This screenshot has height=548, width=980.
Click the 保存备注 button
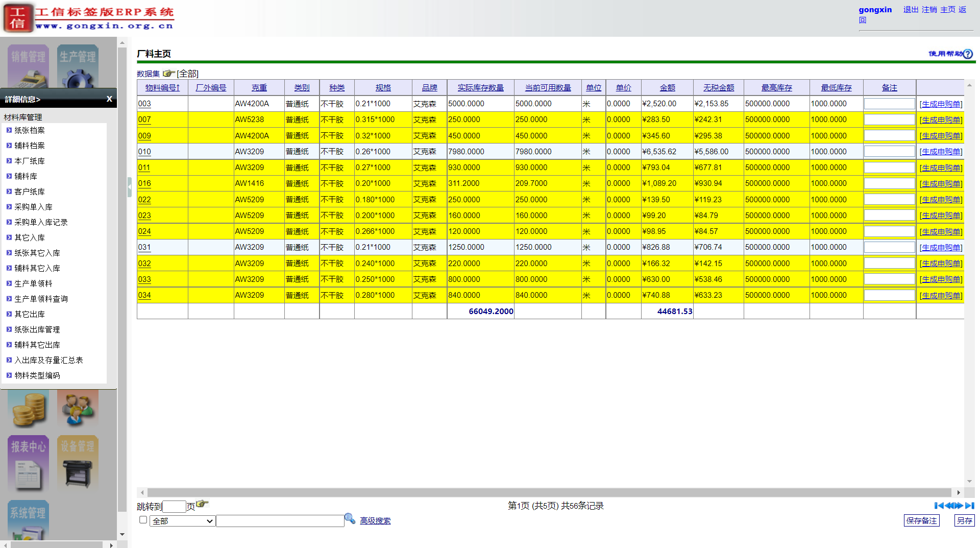(921, 520)
